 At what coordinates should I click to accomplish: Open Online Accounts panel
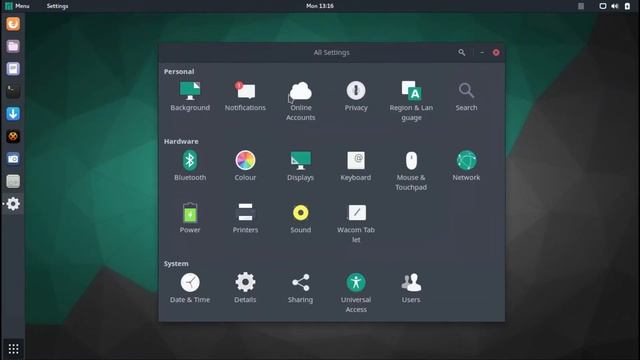click(300, 101)
